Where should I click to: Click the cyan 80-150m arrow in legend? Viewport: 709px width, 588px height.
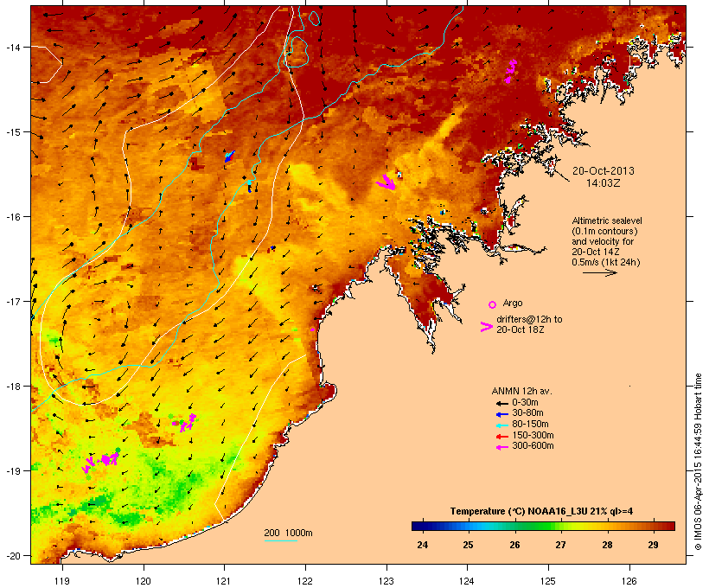coord(501,425)
